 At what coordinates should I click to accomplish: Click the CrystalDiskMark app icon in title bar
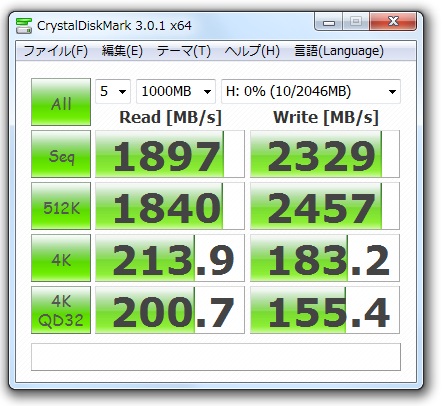24,26
